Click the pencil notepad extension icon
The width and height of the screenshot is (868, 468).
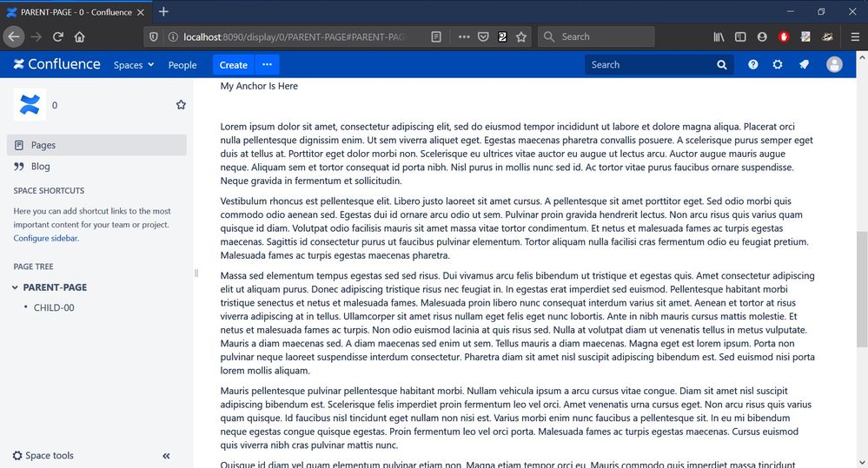tap(805, 36)
